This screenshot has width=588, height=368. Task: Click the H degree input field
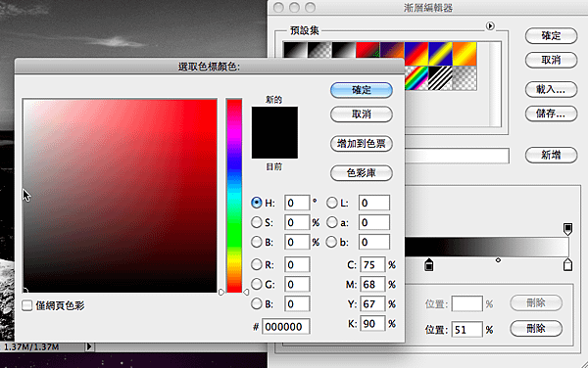pyautogui.click(x=297, y=203)
